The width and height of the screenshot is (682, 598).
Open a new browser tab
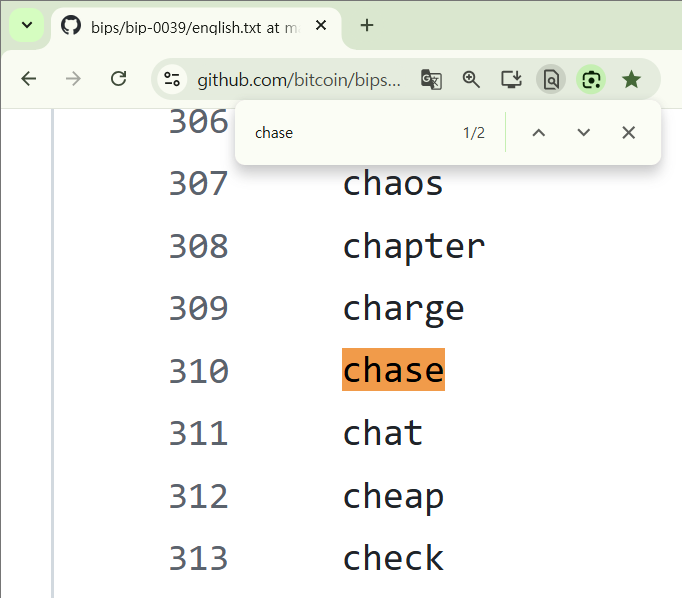click(x=367, y=26)
